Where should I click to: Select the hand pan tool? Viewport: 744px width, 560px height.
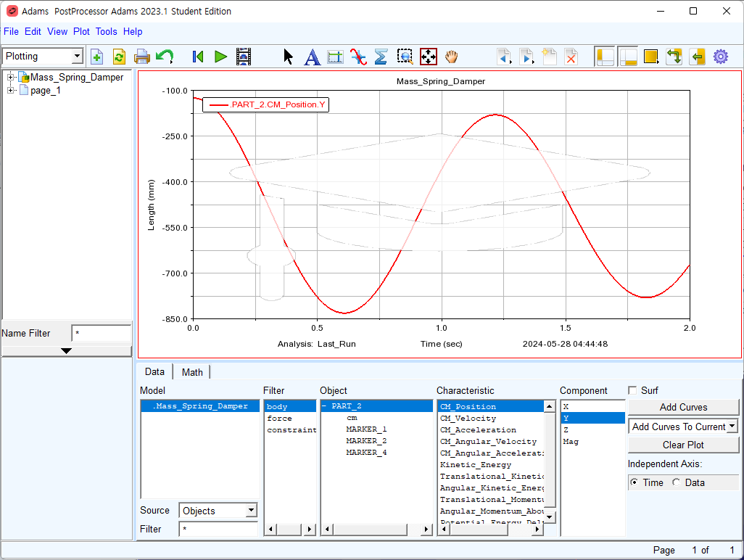(451, 57)
